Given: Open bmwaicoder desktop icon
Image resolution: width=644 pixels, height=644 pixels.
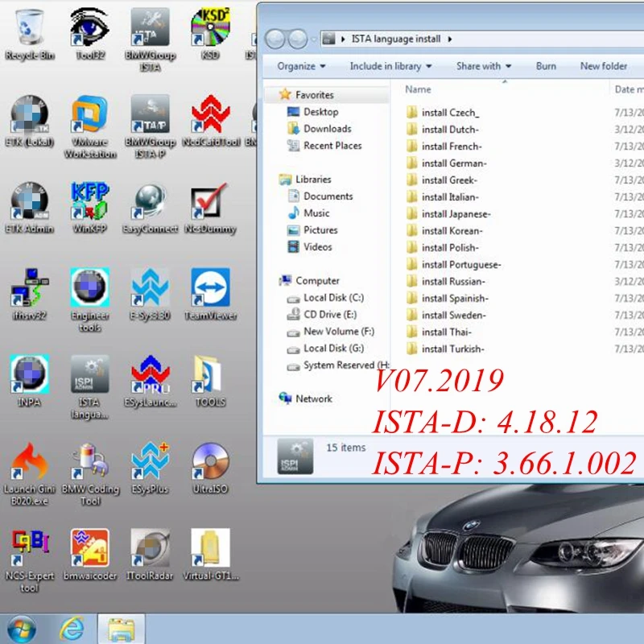Looking at the screenshot, I should [x=90, y=555].
